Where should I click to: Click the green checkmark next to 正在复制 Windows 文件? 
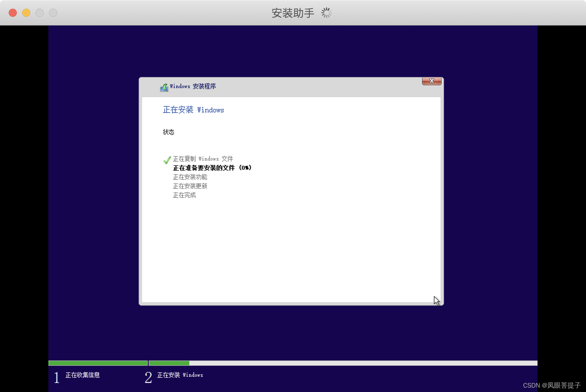[x=167, y=160]
